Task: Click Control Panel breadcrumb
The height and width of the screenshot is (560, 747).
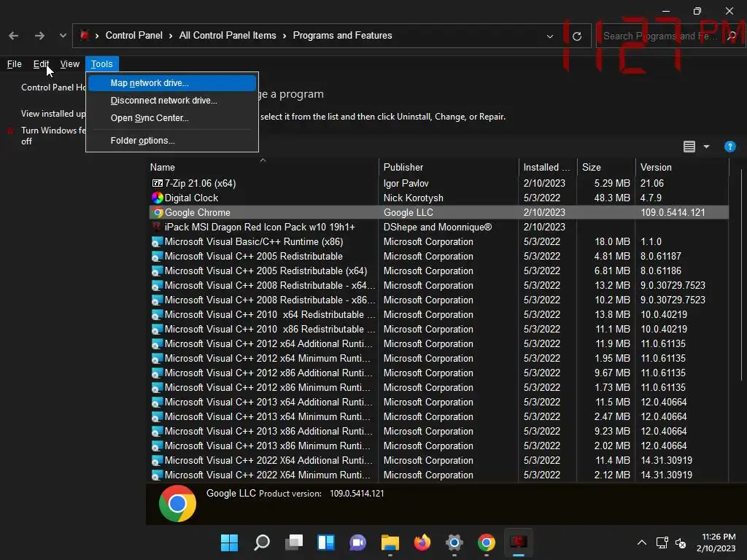Action: pyautogui.click(x=134, y=36)
